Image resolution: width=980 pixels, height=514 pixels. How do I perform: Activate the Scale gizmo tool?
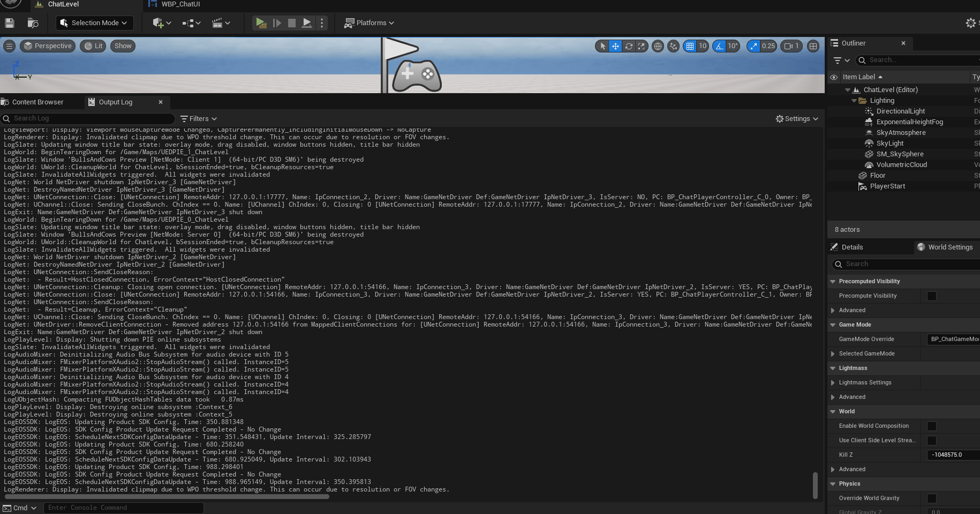(641, 46)
